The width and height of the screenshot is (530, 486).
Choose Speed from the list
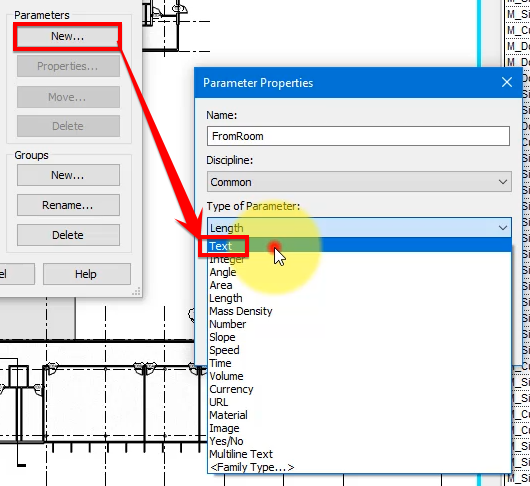point(359,350)
